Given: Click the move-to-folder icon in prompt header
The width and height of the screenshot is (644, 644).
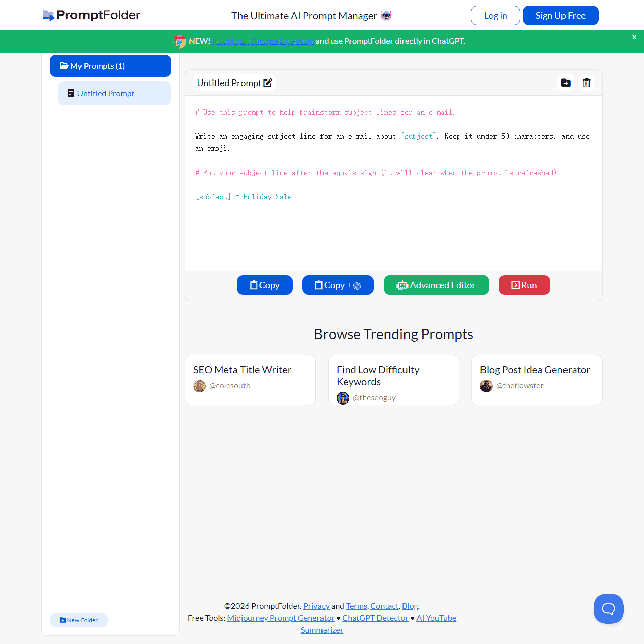Looking at the screenshot, I should tap(566, 83).
